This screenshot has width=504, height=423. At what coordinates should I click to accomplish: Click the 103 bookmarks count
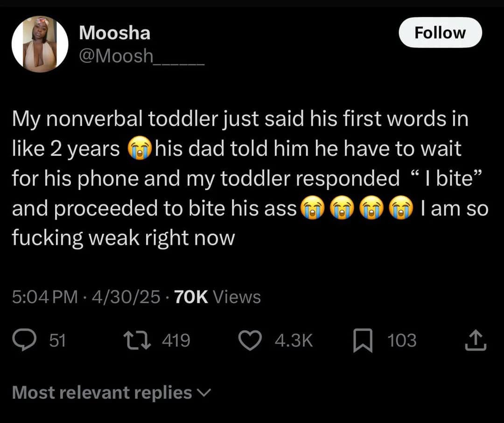(x=402, y=341)
